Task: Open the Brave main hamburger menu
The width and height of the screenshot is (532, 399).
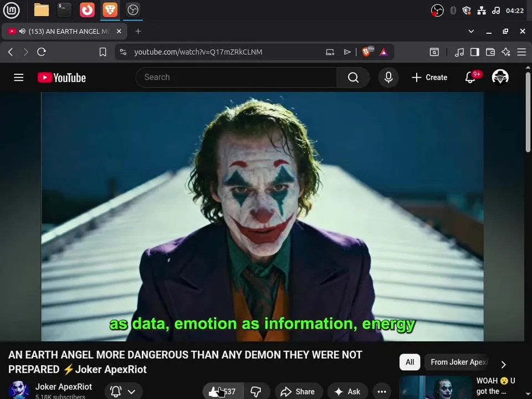Action: [521, 52]
